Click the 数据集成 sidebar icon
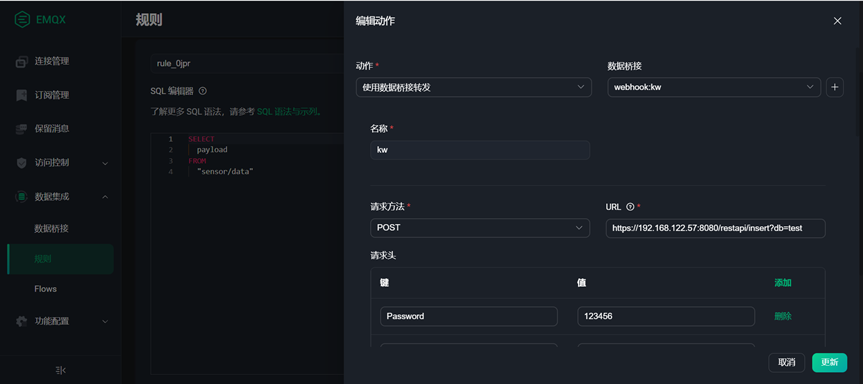The height and width of the screenshot is (384, 863). (21, 196)
